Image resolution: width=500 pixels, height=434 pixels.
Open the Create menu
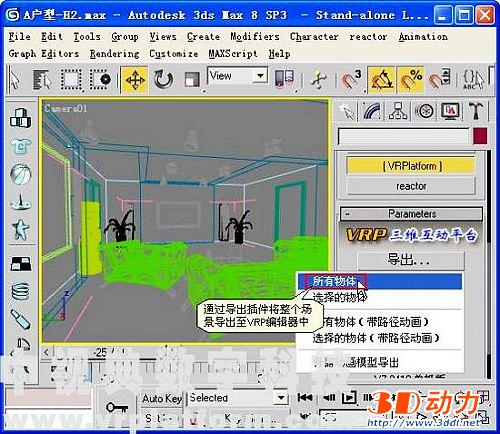(203, 36)
